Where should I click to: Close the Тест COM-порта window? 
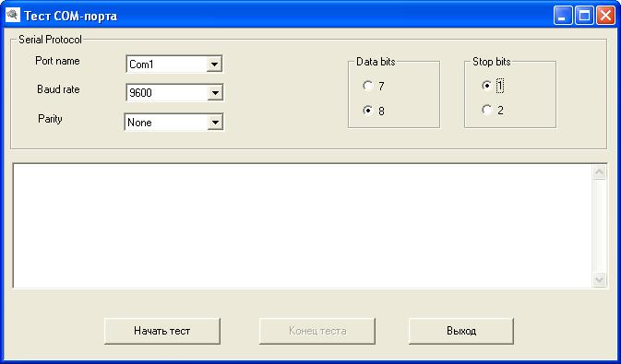pyautogui.click(x=605, y=16)
